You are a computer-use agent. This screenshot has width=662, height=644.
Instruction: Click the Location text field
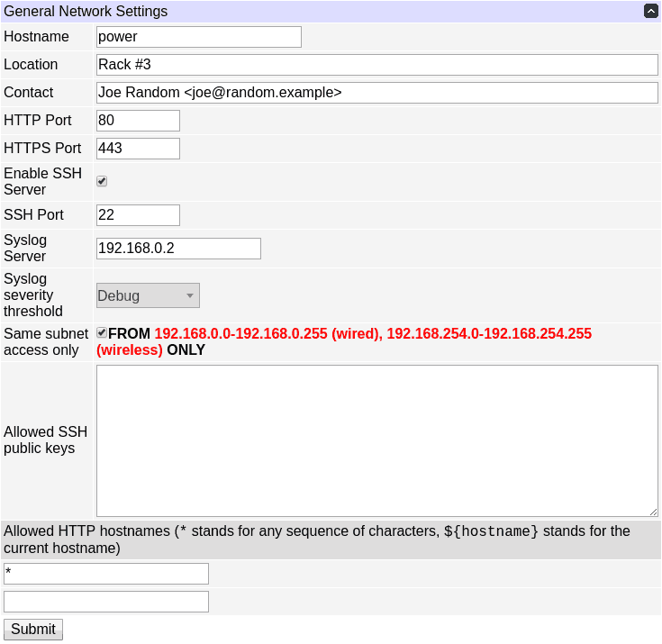click(376, 65)
